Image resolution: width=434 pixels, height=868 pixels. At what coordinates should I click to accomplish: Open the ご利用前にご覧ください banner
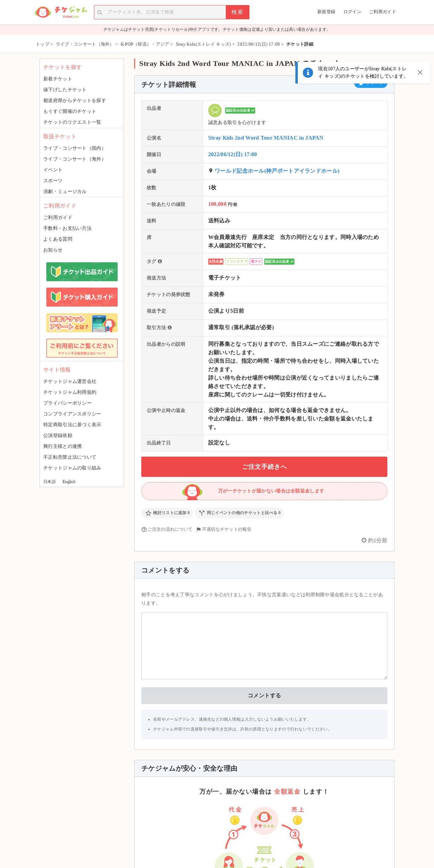pos(82,348)
